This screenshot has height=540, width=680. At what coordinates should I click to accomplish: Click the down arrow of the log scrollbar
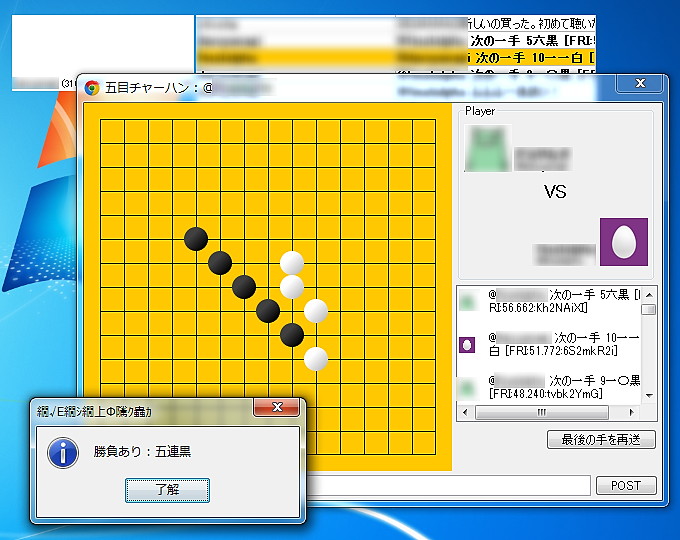[x=649, y=395]
